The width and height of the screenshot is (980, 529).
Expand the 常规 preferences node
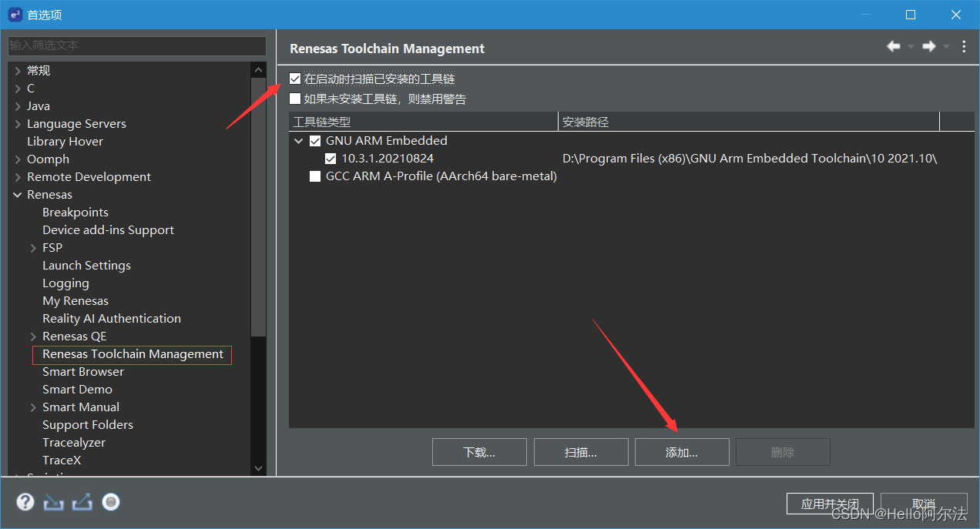click(18, 71)
